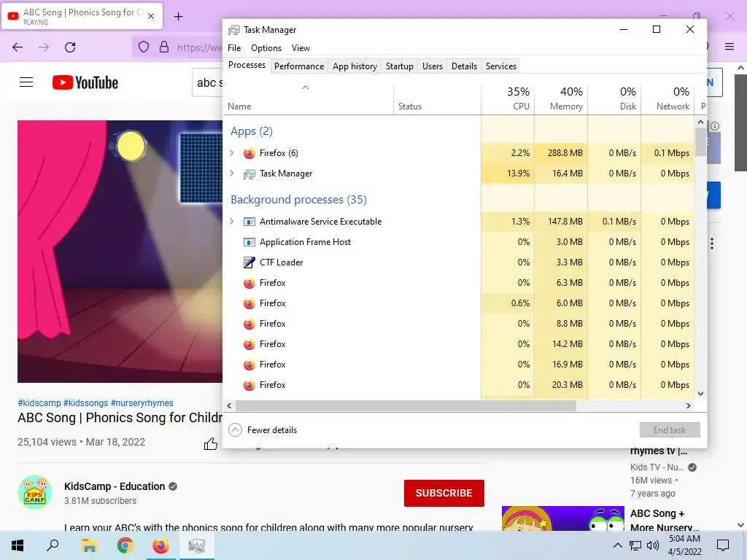Go back in the Firefox browser

(x=18, y=47)
